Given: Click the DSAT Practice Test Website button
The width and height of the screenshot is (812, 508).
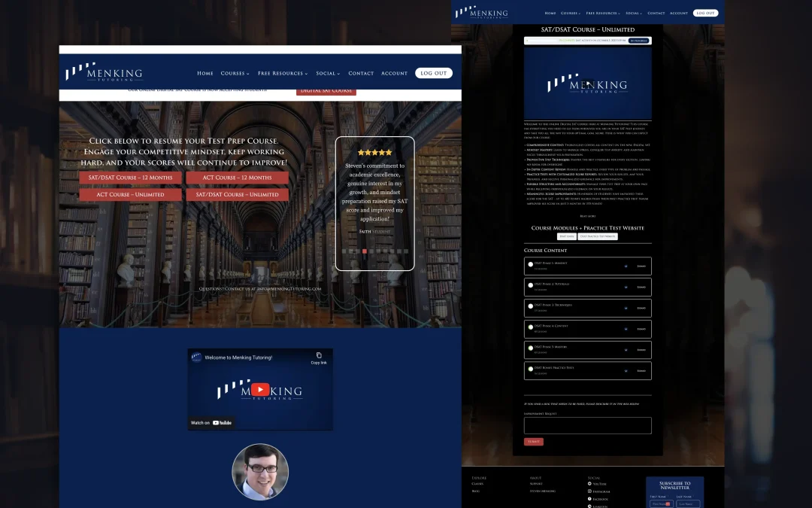Looking at the screenshot, I should tap(598, 236).
